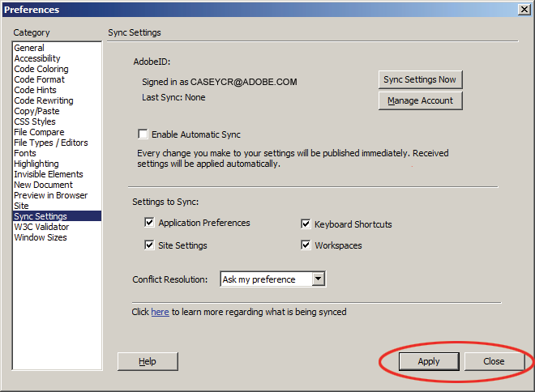The image size is (535, 392).
Task: Select Code Coloring in category list
Action: [x=41, y=69]
